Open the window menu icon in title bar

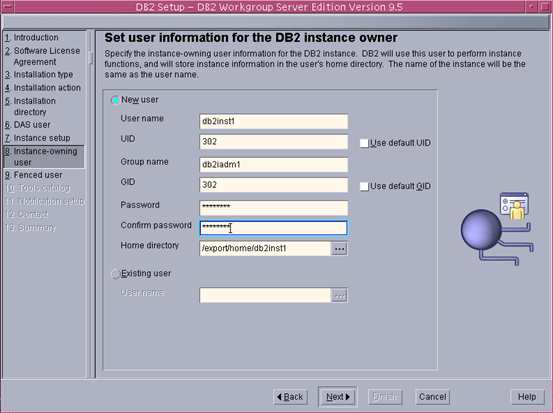tap(7, 7)
